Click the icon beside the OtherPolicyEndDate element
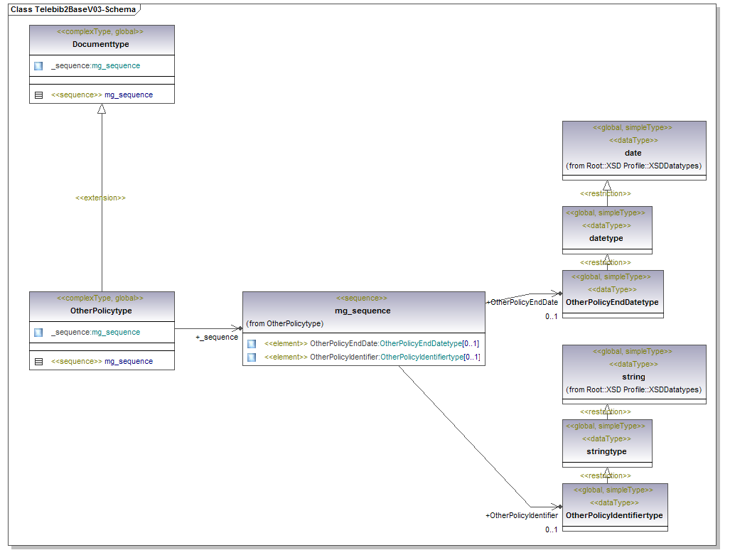Image resolution: width=735 pixels, height=560 pixels. [252, 344]
